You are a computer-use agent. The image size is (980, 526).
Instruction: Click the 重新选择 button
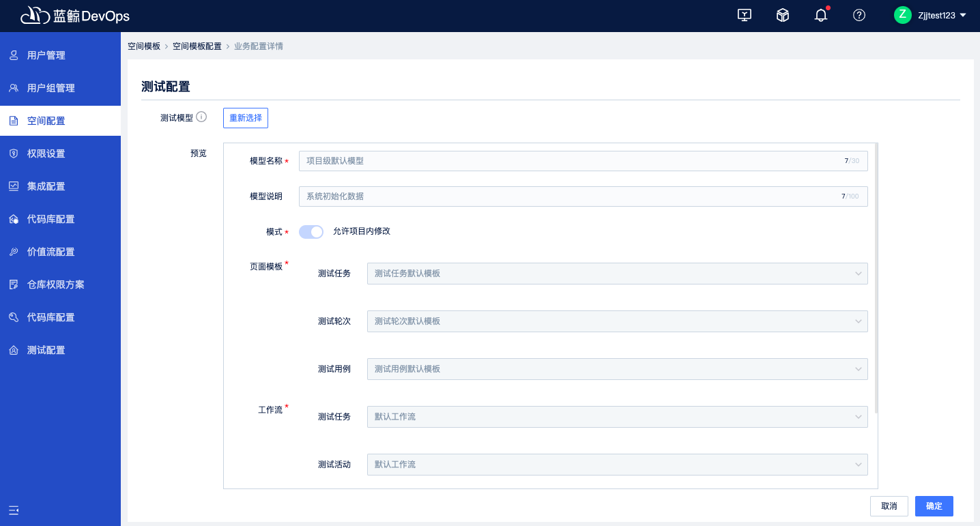click(x=246, y=118)
